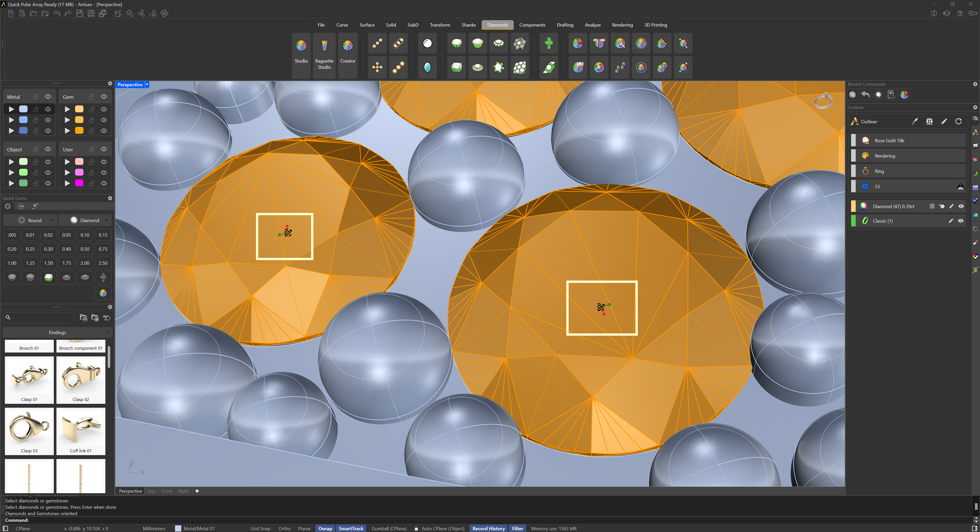The width and height of the screenshot is (980, 532).
Task: Click the findings library search field
Action: click(x=39, y=317)
